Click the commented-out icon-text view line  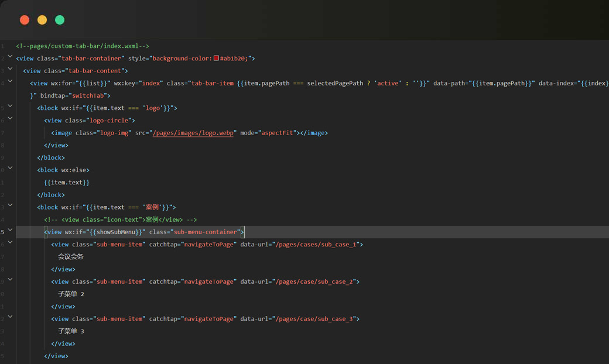point(120,220)
